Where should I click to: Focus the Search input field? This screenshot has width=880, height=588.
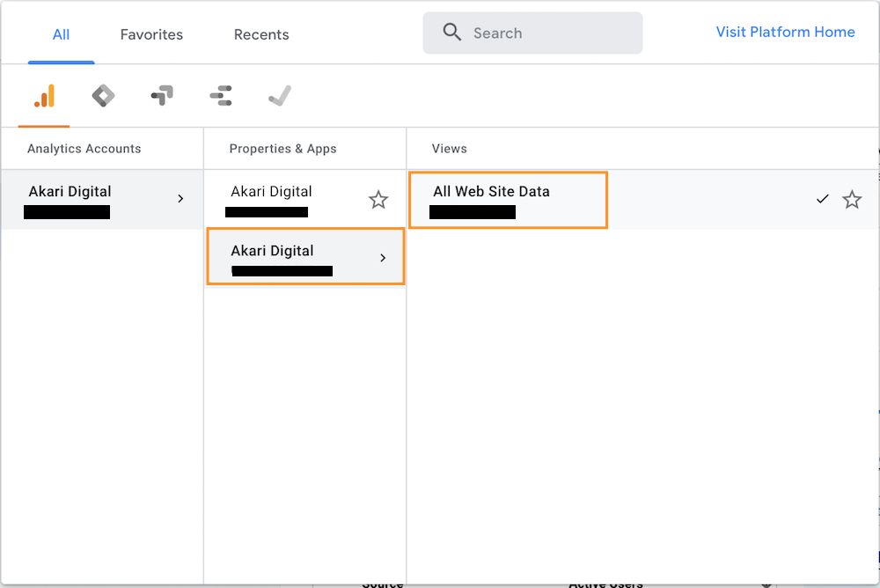pos(532,33)
